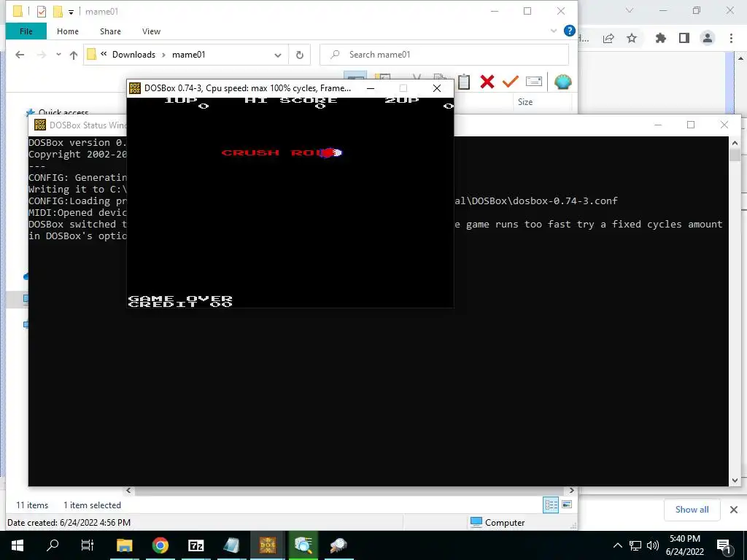This screenshot has width=747, height=560.
Task: Expand the address bar history dropdown
Action: [x=278, y=55]
